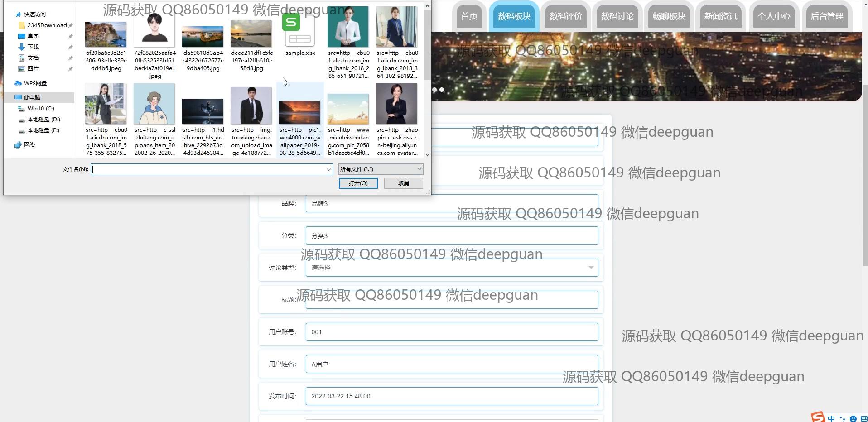
Task: Select the cartoon boy avatar thumbnail
Action: click(x=154, y=105)
